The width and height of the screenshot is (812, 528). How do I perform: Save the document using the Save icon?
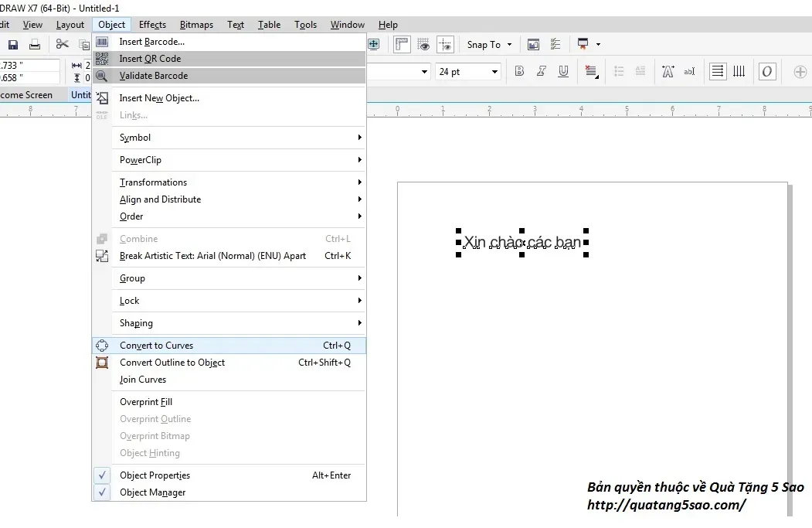13,44
